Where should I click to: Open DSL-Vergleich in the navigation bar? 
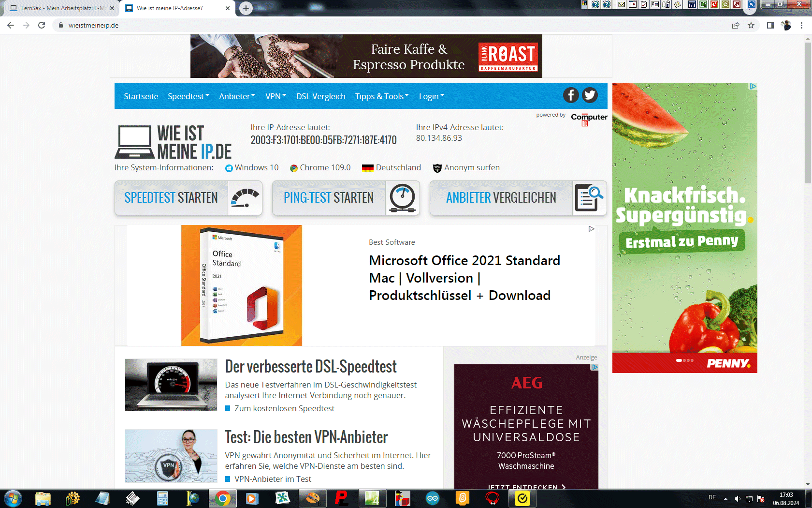pos(320,96)
